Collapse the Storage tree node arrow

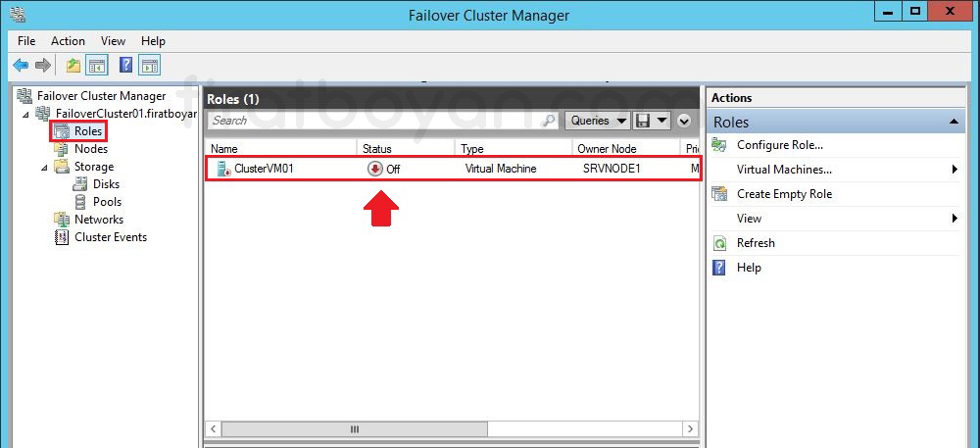tap(44, 167)
